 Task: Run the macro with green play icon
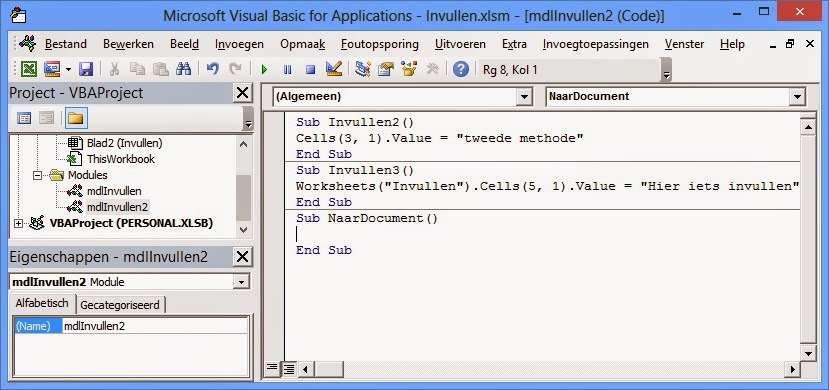coord(264,69)
